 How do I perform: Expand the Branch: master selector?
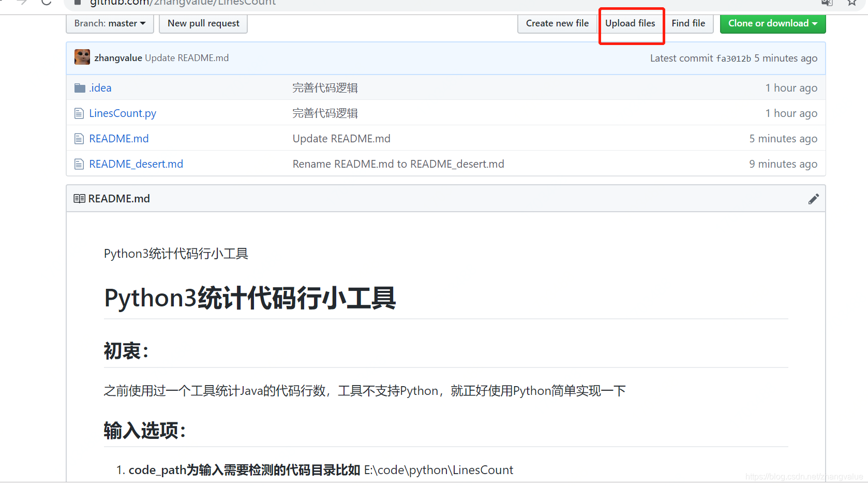coord(109,23)
